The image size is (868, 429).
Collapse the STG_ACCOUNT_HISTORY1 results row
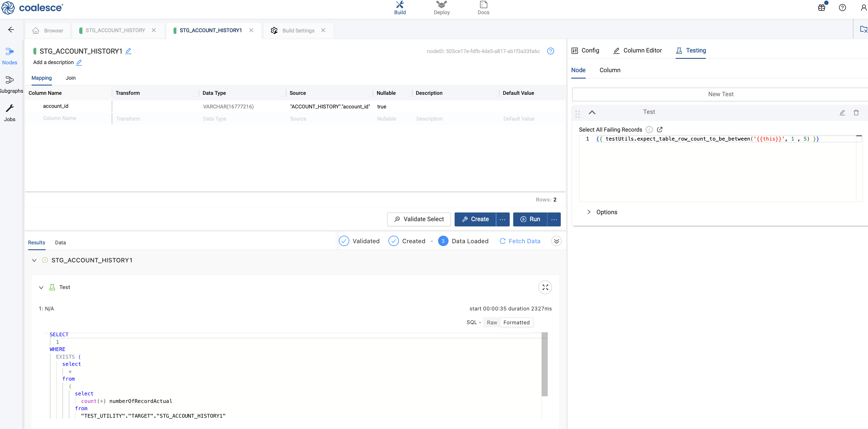[34, 260]
